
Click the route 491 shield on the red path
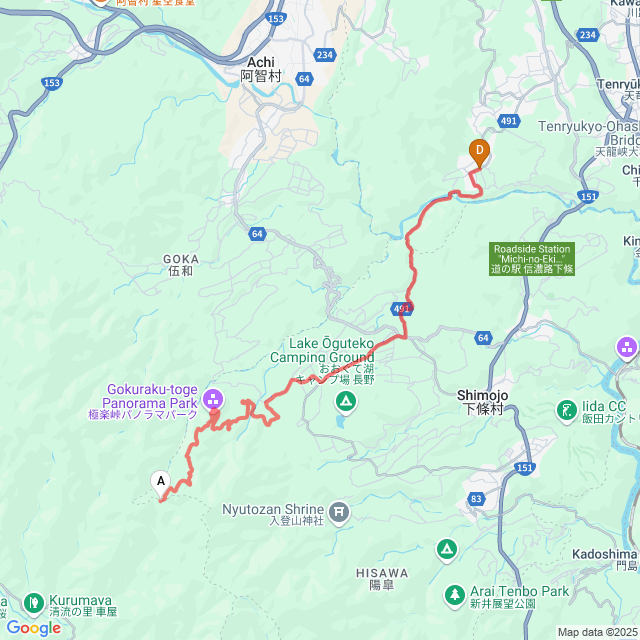[x=402, y=309]
